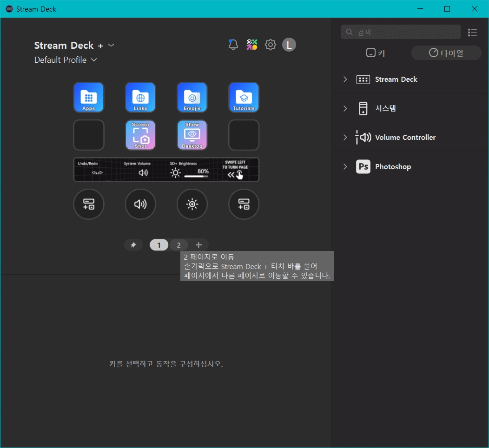Click the Photoshop category label
The height and width of the screenshot is (448, 489).
coord(393,167)
